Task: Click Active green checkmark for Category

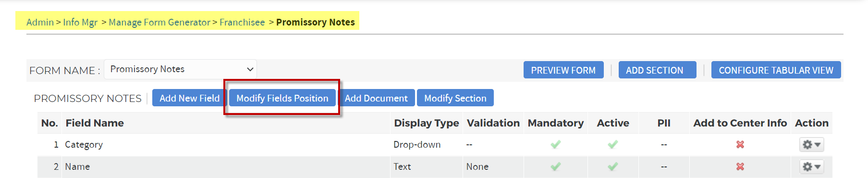Action: tap(613, 144)
